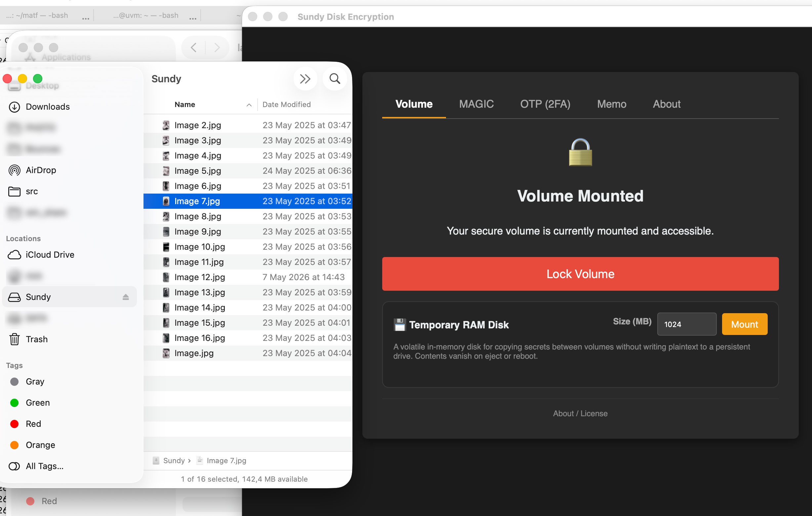Image resolution: width=812 pixels, height=516 pixels.
Task: Expand the Finder toolbar overflow chevrons
Action: tap(305, 79)
